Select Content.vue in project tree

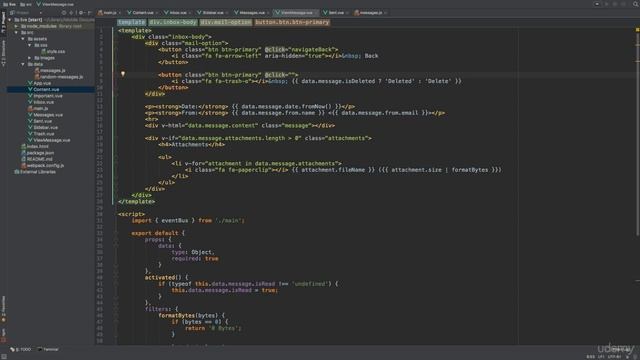[43, 89]
